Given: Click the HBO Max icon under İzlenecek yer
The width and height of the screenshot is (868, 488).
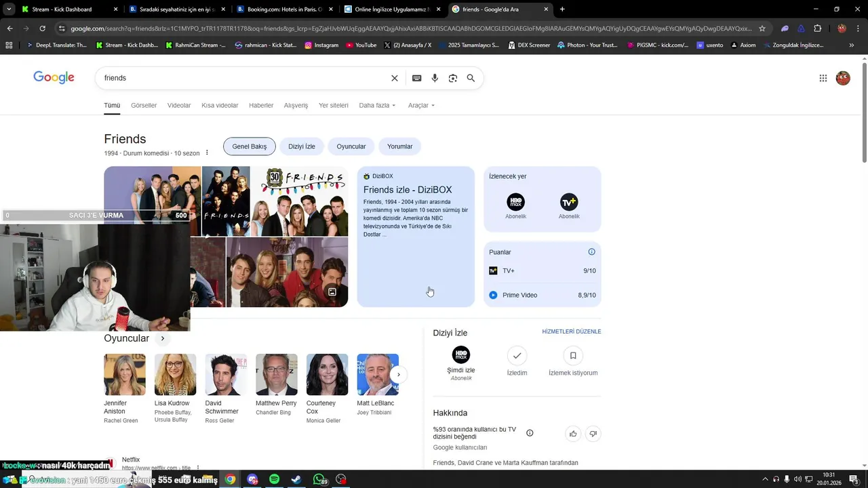Looking at the screenshot, I should [515, 202].
